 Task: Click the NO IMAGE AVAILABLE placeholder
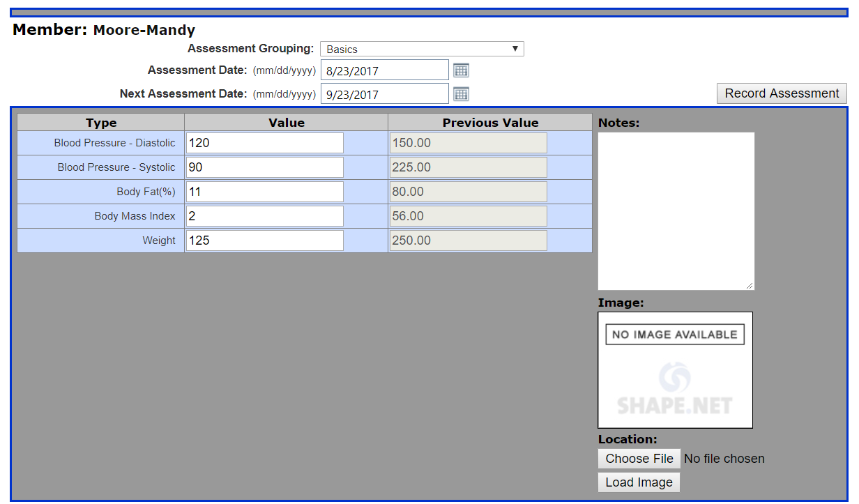[x=674, y=334]
